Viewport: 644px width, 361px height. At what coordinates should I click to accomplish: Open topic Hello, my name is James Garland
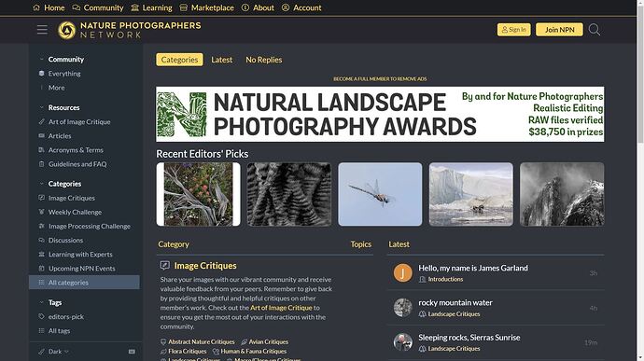point(473,268)
